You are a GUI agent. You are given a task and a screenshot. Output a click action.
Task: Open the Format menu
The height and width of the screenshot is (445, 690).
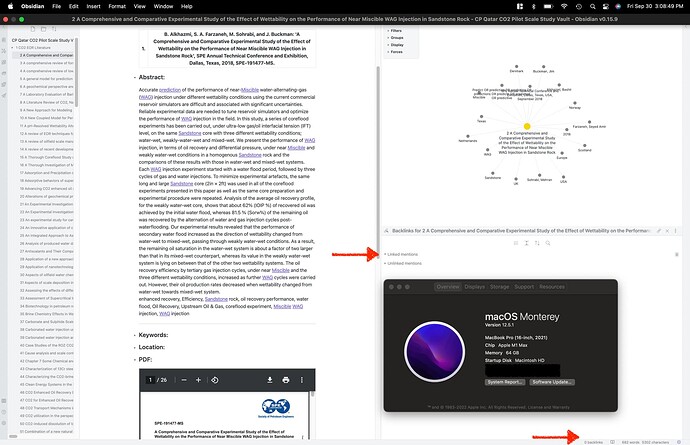pyautogui.click(x=117, y=6)
